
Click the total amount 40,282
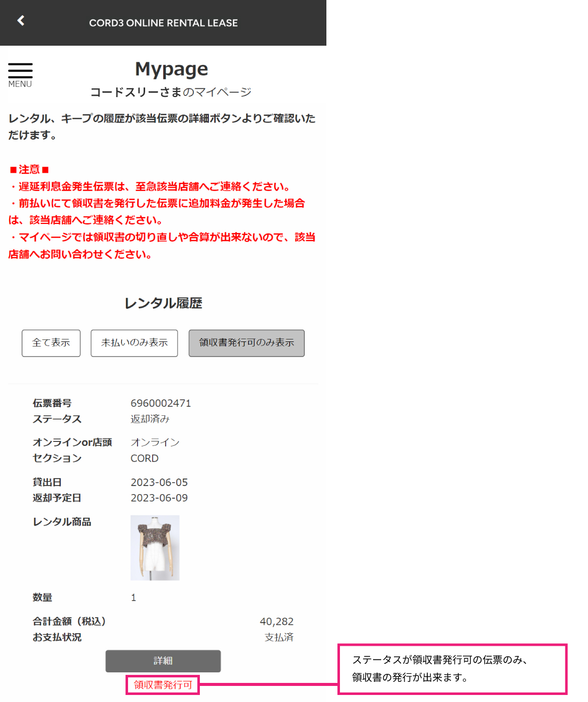click(276, 622)
